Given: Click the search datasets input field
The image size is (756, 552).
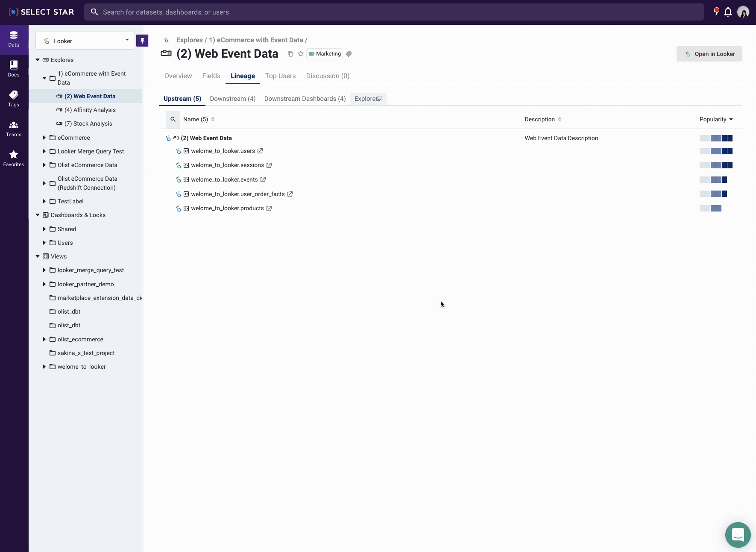Looking at the screenshot, I should 393,12.
